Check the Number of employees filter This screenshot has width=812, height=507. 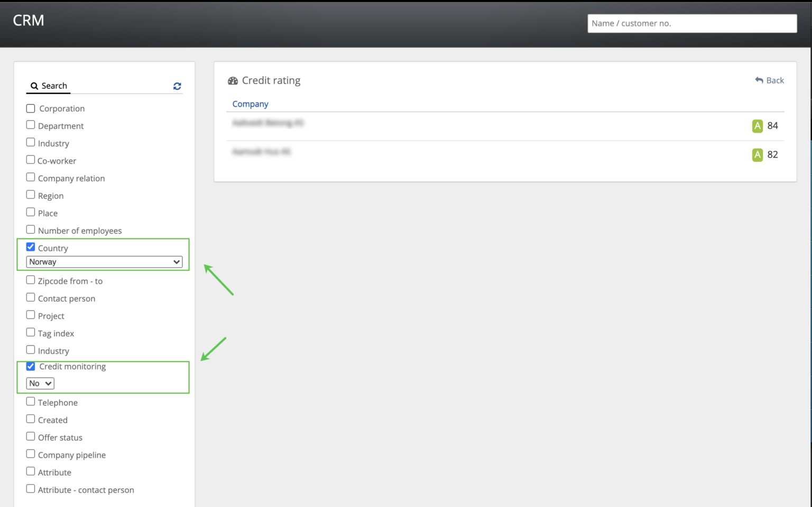(31, 230)
